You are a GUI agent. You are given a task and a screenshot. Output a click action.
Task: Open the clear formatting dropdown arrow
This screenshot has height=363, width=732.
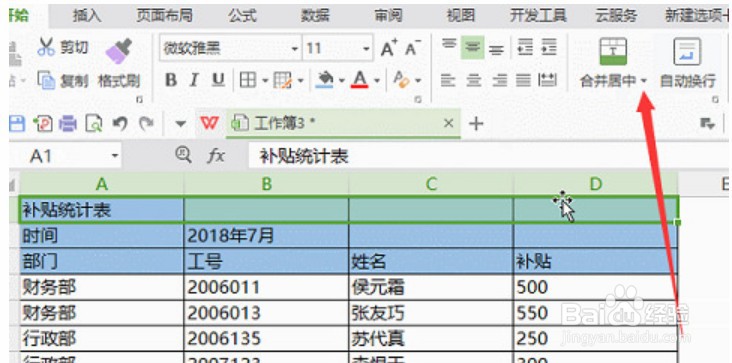click(x=417, y=81)
